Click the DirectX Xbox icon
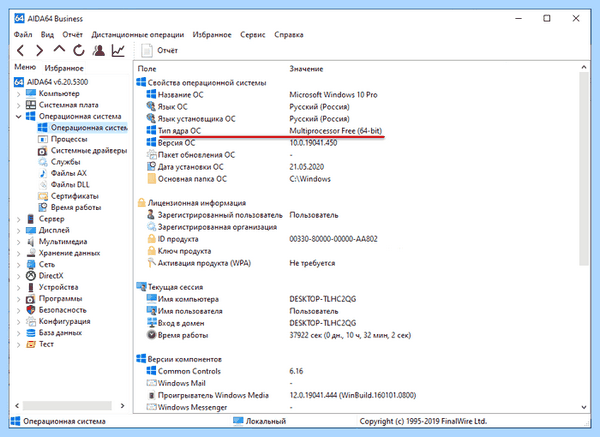The image size is (600, 437). tap(31, 276)
